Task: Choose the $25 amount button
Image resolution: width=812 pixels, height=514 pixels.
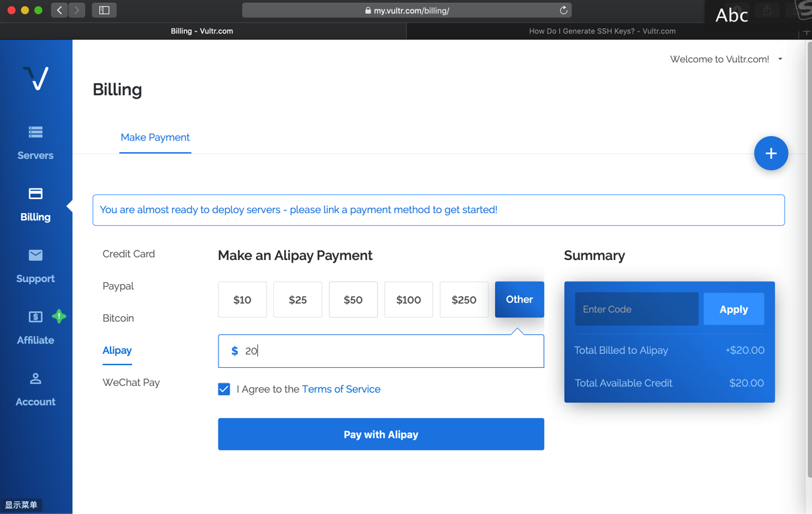Action: [x=297, y=300]
